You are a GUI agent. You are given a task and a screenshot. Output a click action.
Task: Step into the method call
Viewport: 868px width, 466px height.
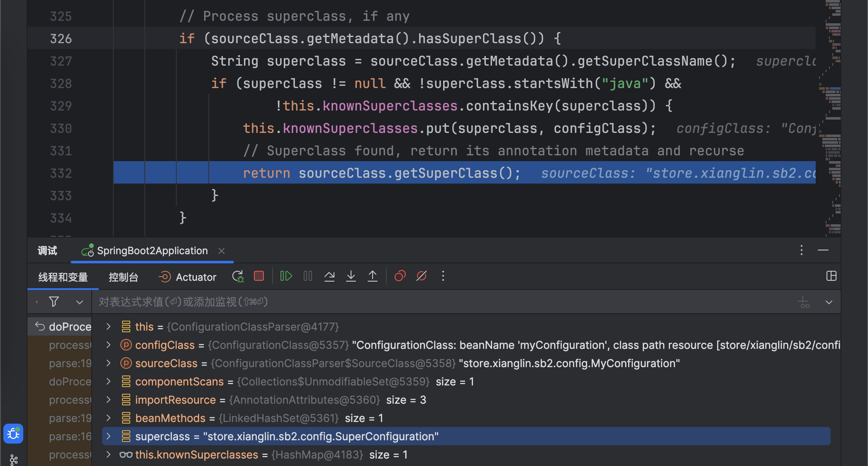[x=351, y=276]
